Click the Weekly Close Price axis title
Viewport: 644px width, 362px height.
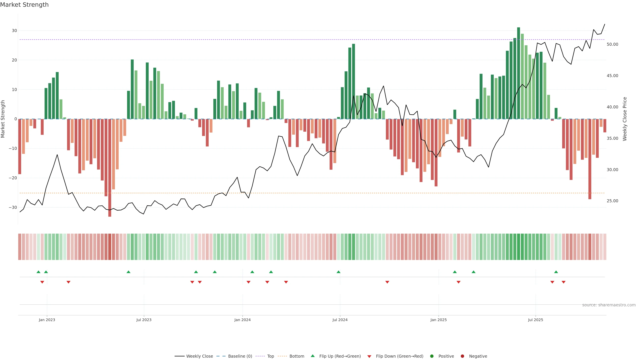point(625,119)
